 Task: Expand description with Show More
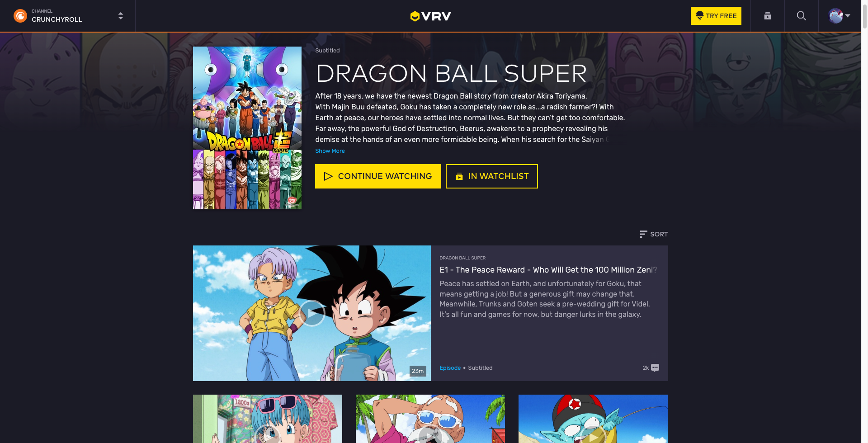pyautogui.click(x=330, y=151)
